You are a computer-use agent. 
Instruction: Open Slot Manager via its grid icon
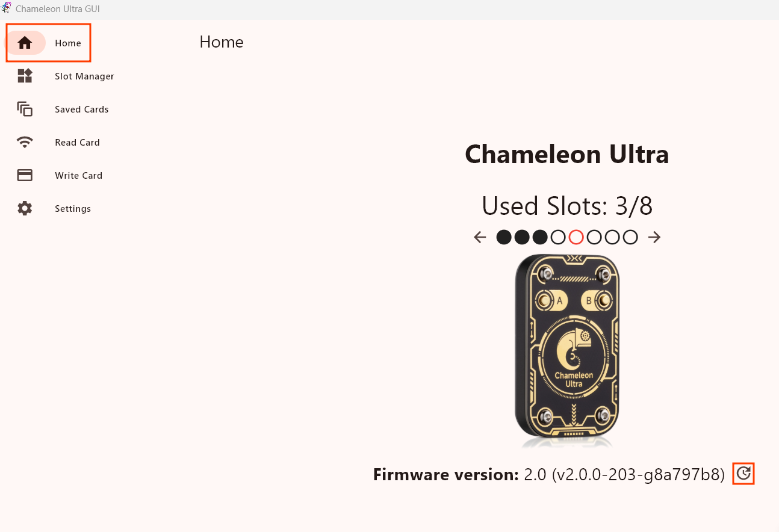click(x=25, y=76)
